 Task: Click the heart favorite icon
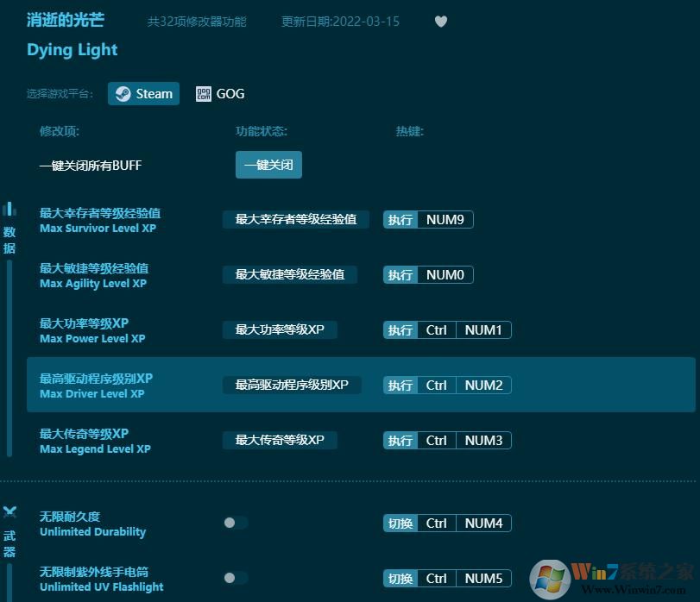(440, 22)
